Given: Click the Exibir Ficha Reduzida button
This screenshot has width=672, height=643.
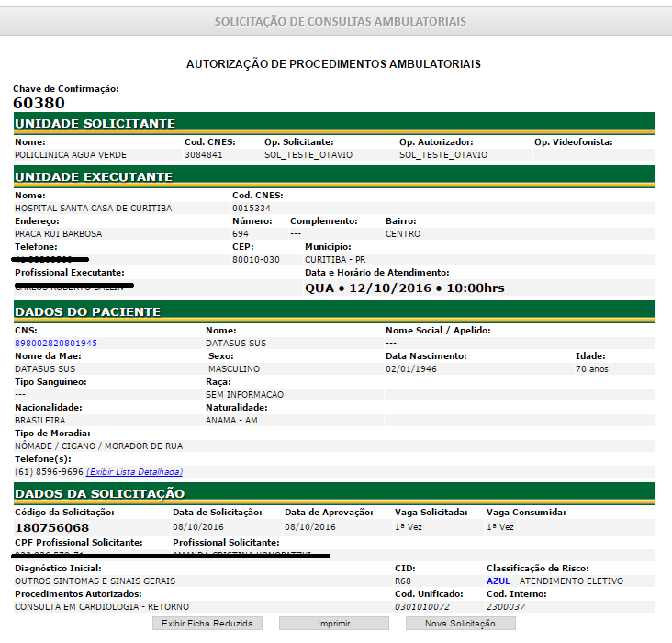Looking at the screenshot, I should 207,623.
